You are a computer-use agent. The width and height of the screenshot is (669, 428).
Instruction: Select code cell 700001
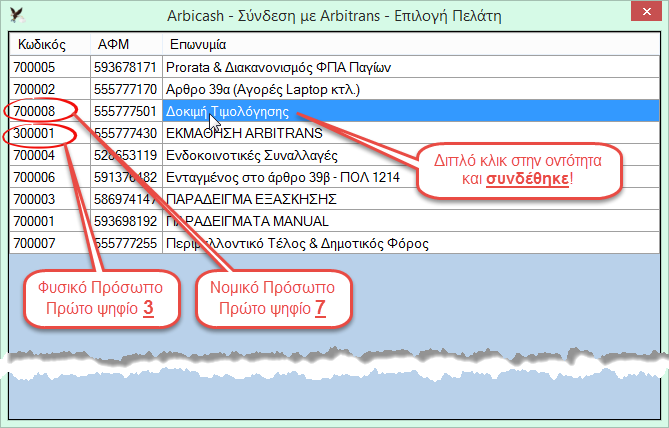coord(50,221)
